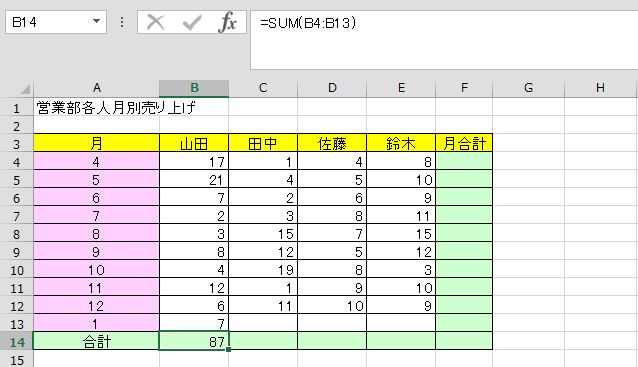Open the Insert Function fx dialog

click(227, 22)
